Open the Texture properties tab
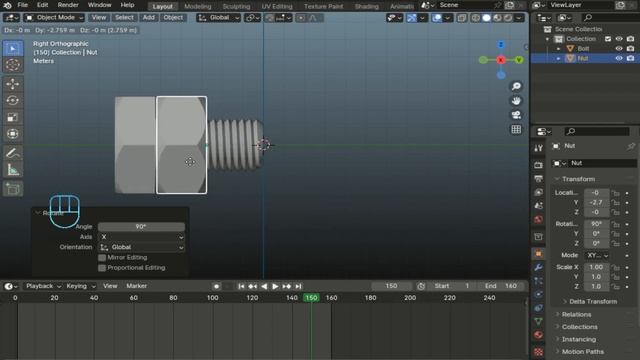Viewport: 640px width, 360px height. click(538, 351)
